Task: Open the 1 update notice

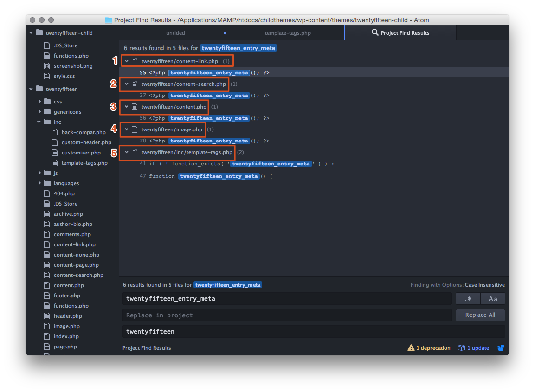Action: click(473, 348)
